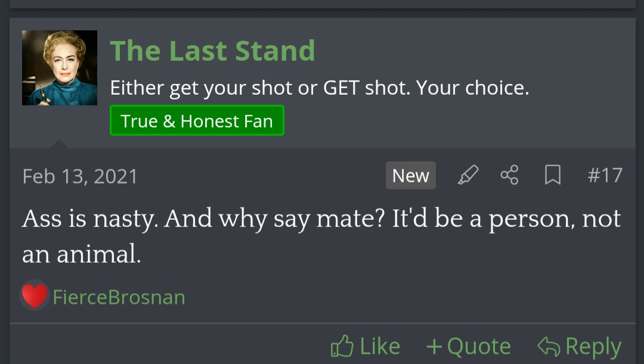Image resolution: width=644 pixels, height=364 pixels.
Task: Open The Last Stand username link
Action: [212, 51]
